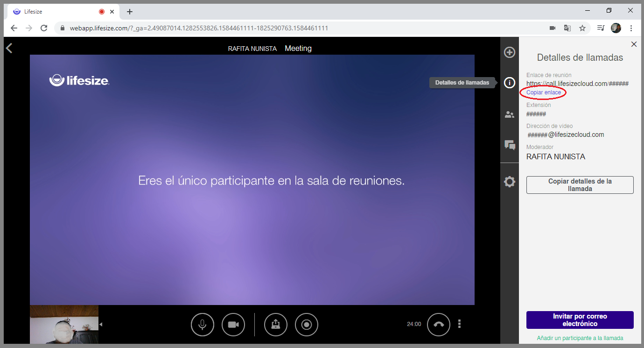Open settings gear icon in sidebar
The height and width of the screenshot is (348, 644).
[510, 182]
